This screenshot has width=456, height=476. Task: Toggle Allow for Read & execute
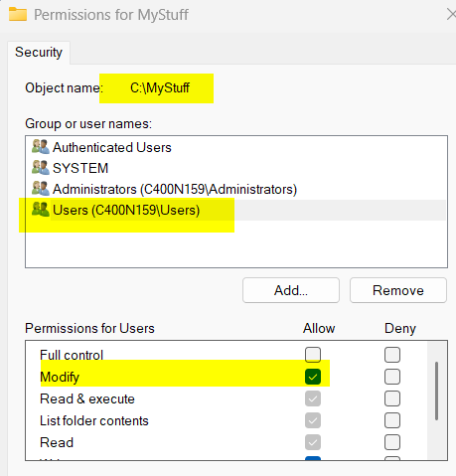coord(313,398)
